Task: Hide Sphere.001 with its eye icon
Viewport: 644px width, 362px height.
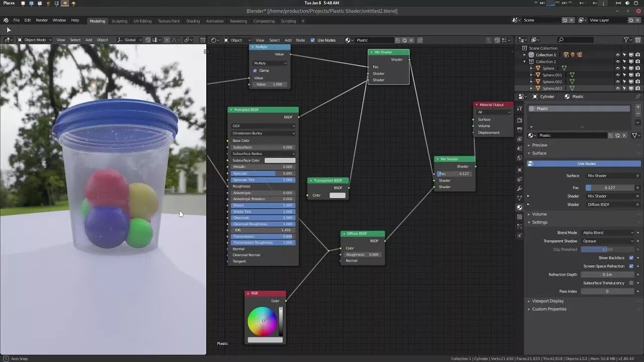Action: click(x=618, y=75)
